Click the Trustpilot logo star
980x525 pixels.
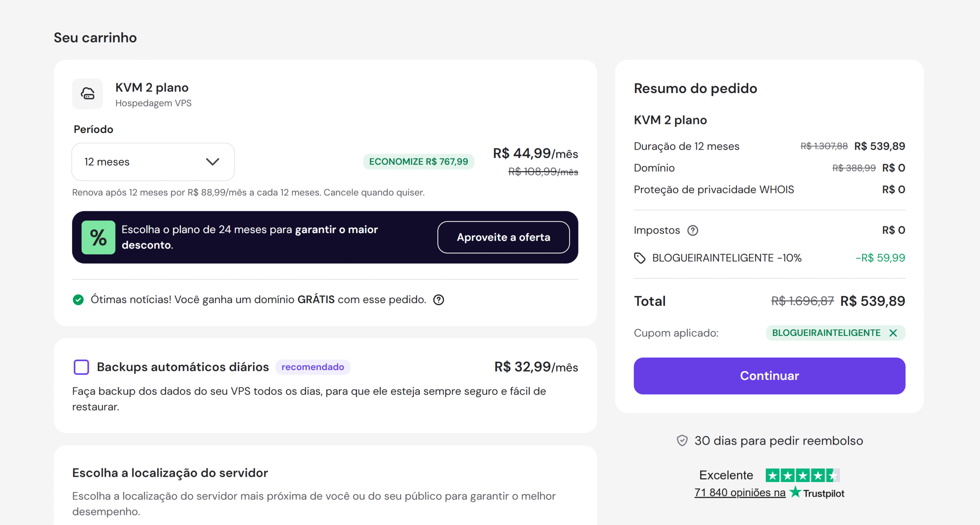795,492
